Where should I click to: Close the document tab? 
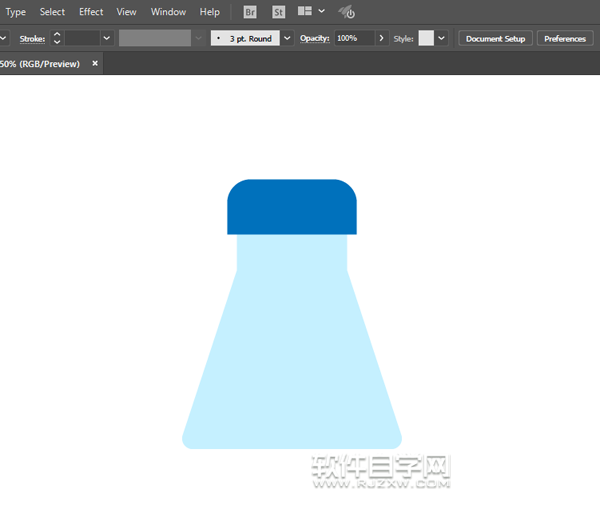tap(96, 63)
